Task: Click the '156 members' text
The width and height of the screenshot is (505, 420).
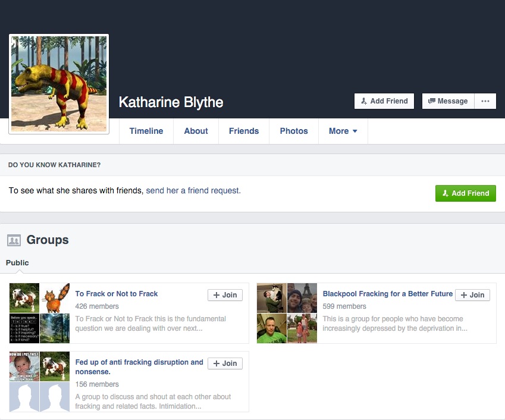Action: click(97, 384)
